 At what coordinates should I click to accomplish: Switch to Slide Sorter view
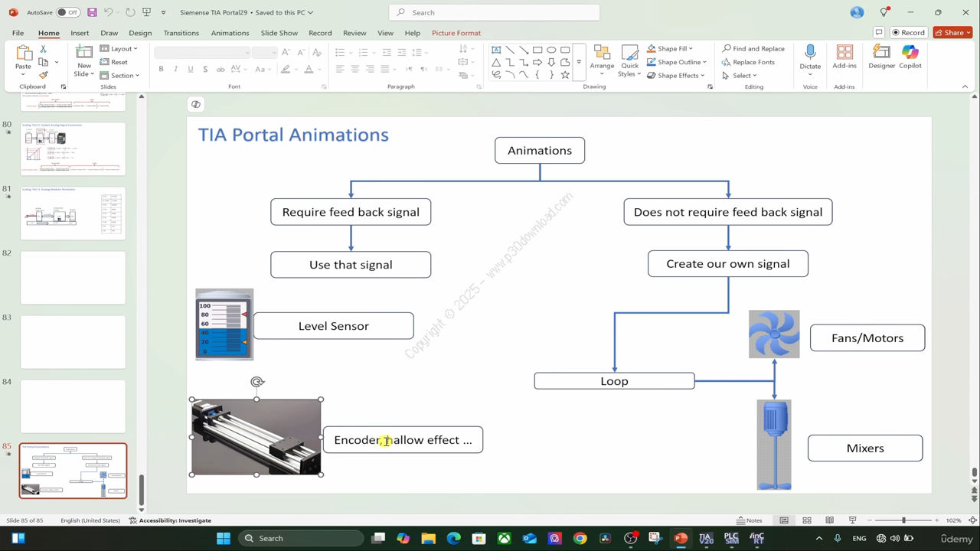click(x=807, y=520)
